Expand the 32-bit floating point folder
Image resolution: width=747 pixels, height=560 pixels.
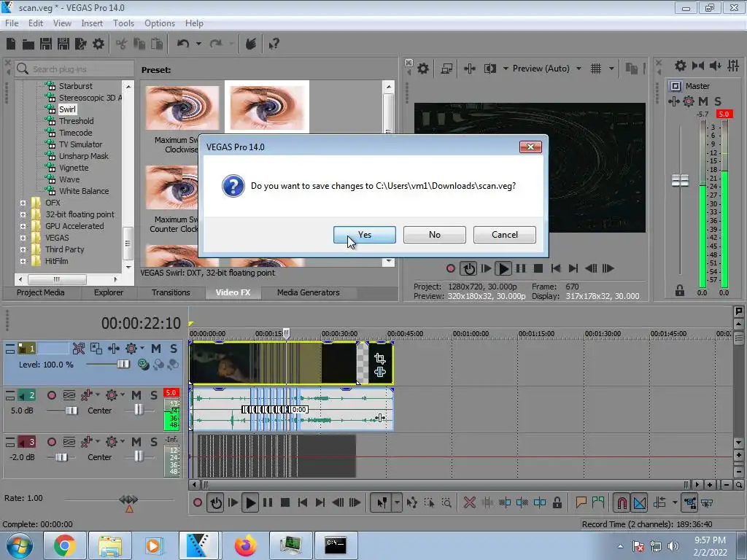(x=23, y=215)
